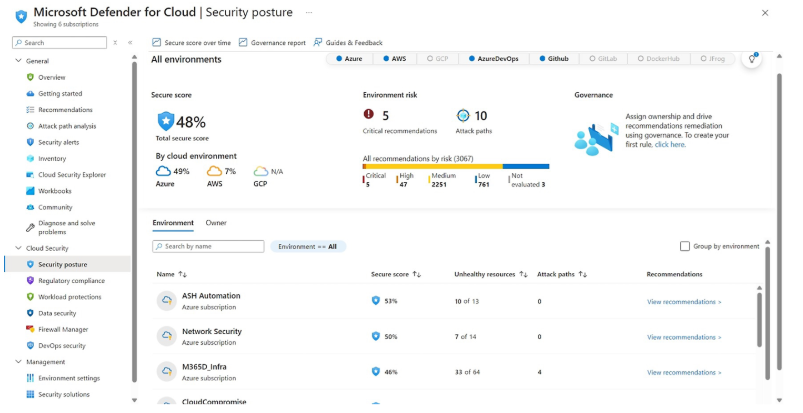The height and width of the screenshot is (413, 803).
Task: Open Getting started cloud icon
Action: point(30,94)
